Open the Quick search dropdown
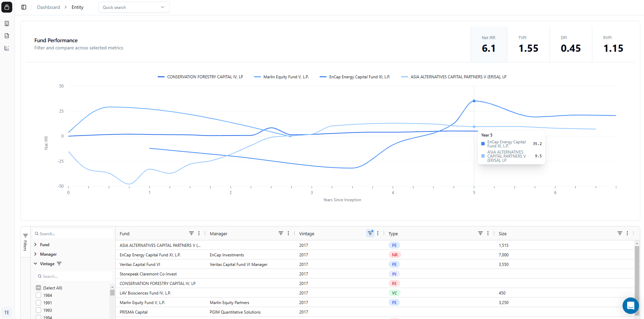Viewport: 644px width, 319px height. (134, 7)
